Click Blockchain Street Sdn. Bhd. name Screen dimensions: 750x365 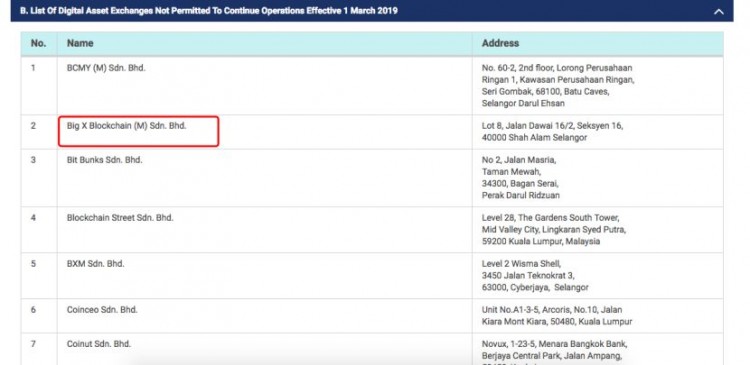tap(120, 218)
